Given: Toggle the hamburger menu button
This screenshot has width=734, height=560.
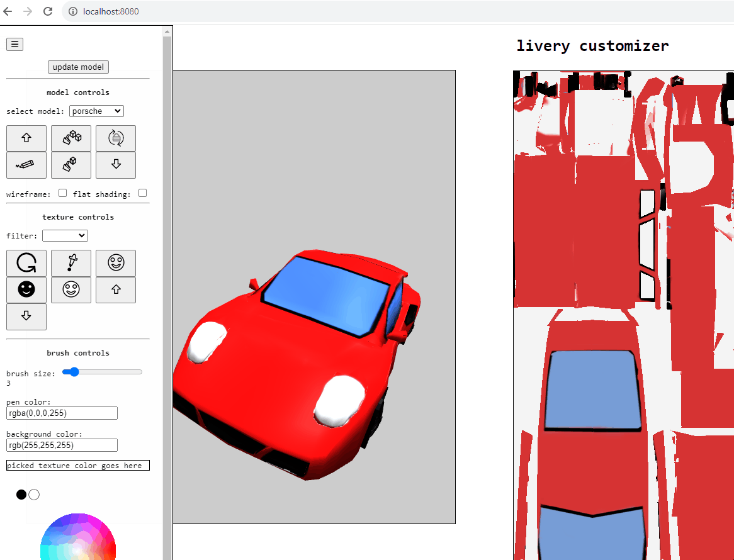Looking at the screenshot, I should (14, 45).
